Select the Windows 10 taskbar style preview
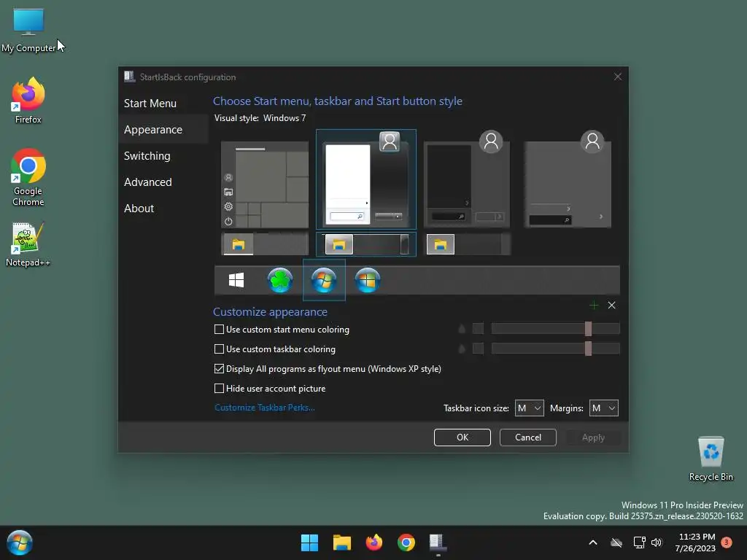Screen dimensions: 747x560 pos(265,244)
